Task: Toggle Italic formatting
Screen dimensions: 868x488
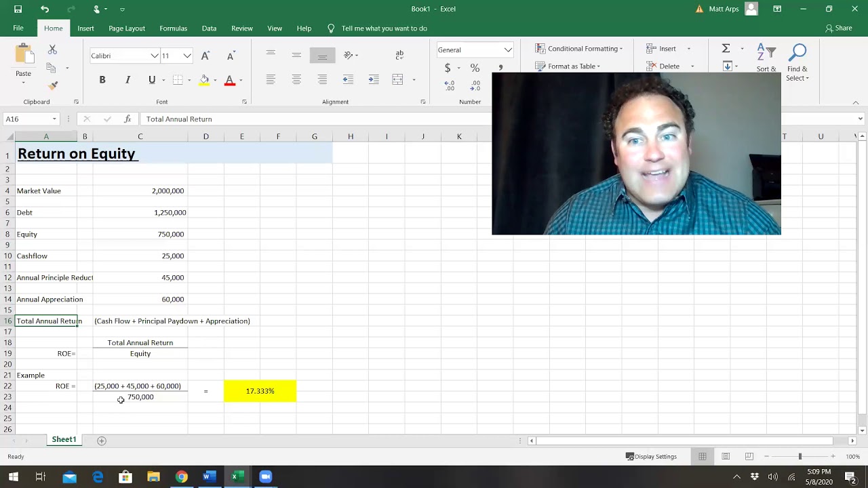Action: [127, 80]
